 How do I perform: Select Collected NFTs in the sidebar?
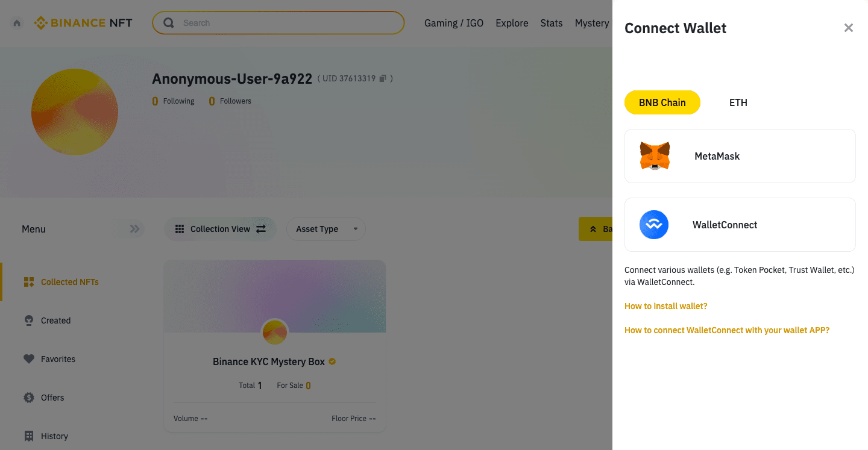pos(68,281)
